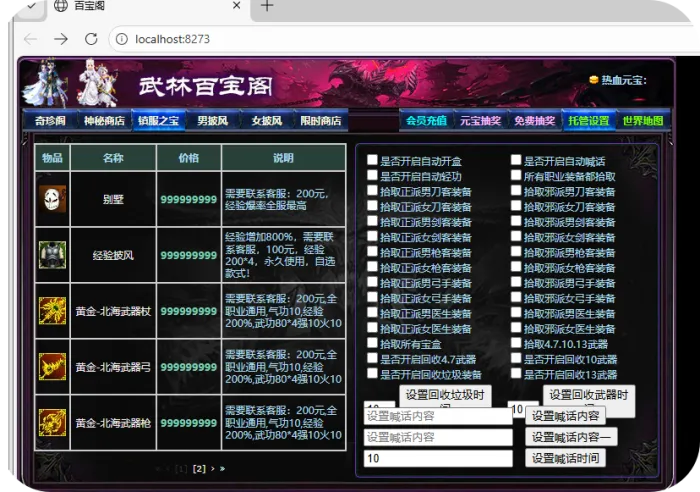700x492 pixels.
Task: Reload the localhost page
Action: coord(91,39)
